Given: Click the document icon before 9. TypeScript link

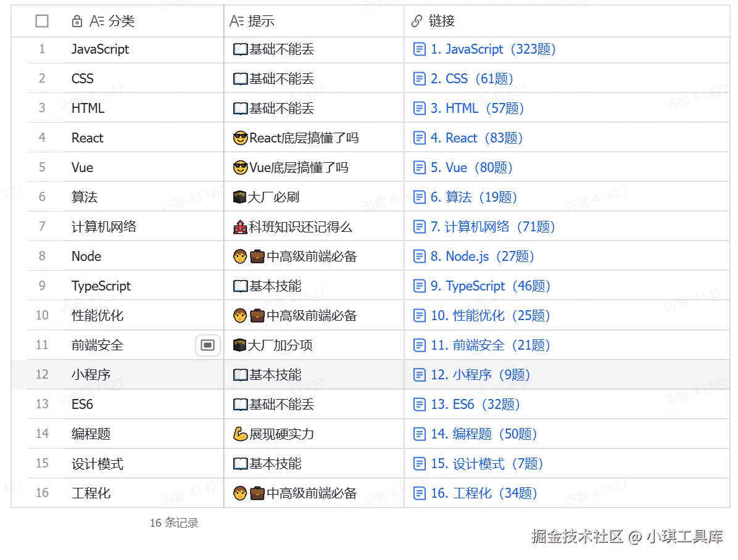Looking at the screenshot, I should click(x=419, y=286).
